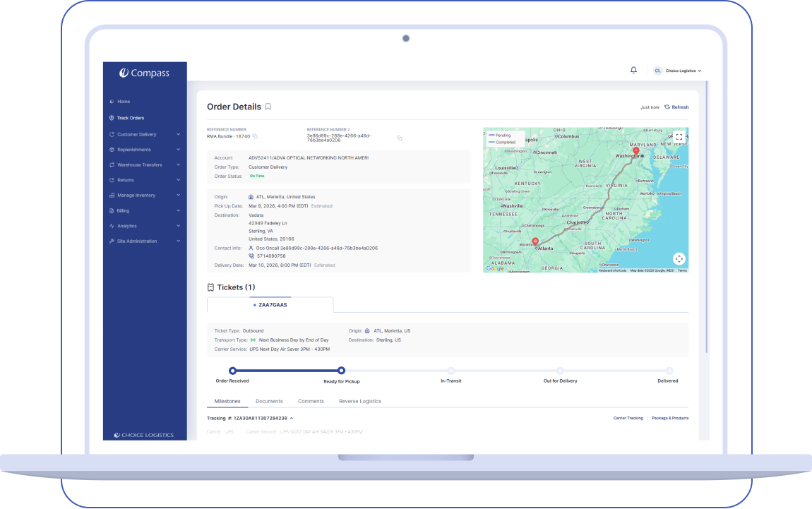Click the Washington destination map pin
Screen dimensions: 812x509
coord(635,151)
